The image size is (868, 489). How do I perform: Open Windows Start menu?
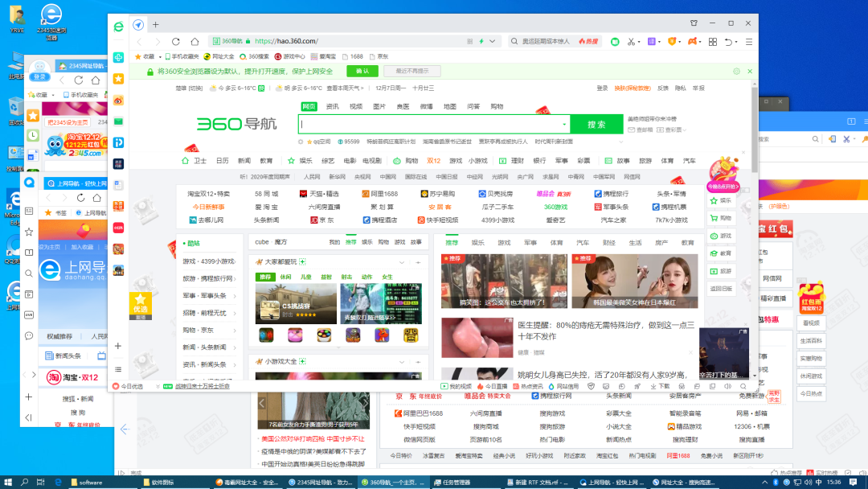coord(8,483)
